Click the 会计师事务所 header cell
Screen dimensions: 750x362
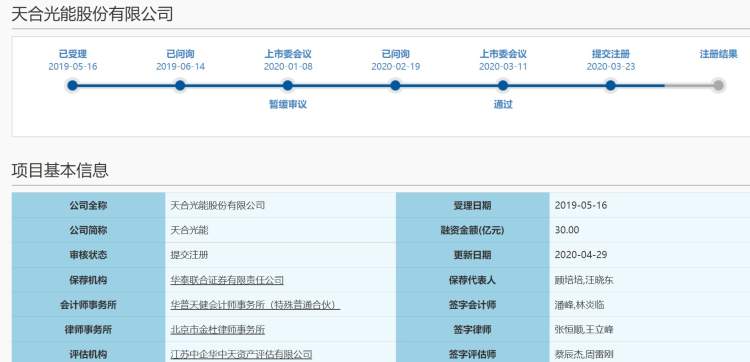[x=88, y=305]
